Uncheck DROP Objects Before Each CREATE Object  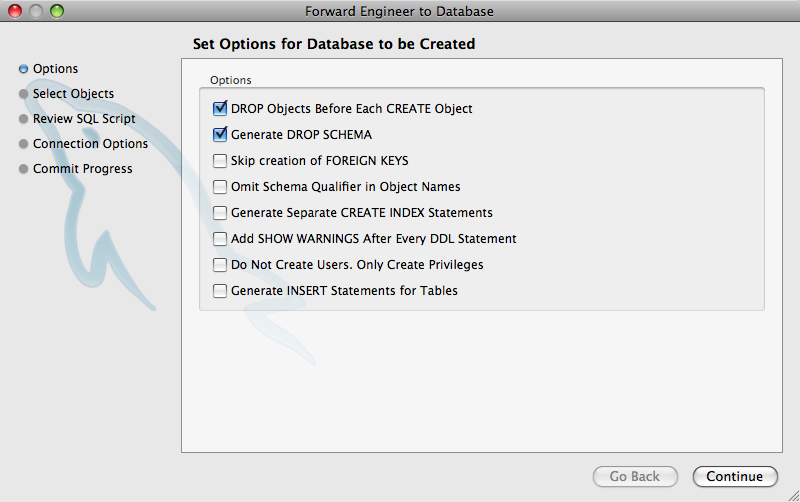point(220,108)
